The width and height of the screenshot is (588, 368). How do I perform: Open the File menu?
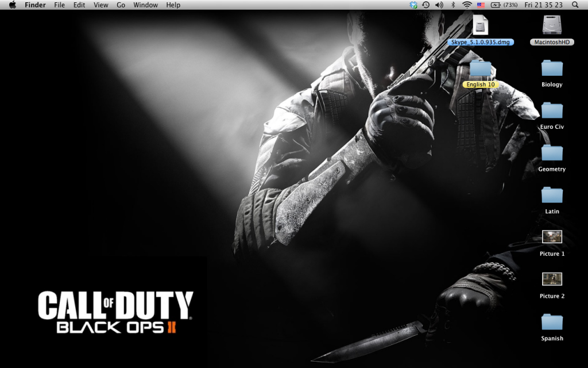(x=59, y=5)
